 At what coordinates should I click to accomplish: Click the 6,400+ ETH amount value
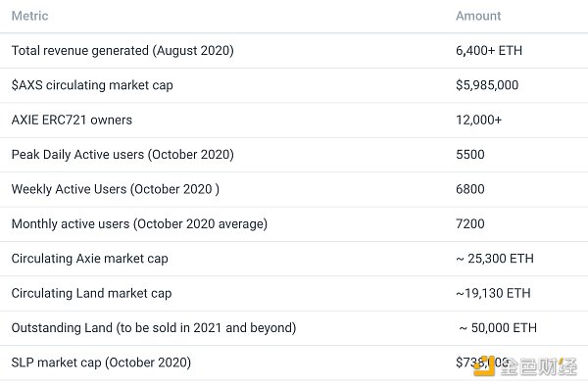(489, 51)
